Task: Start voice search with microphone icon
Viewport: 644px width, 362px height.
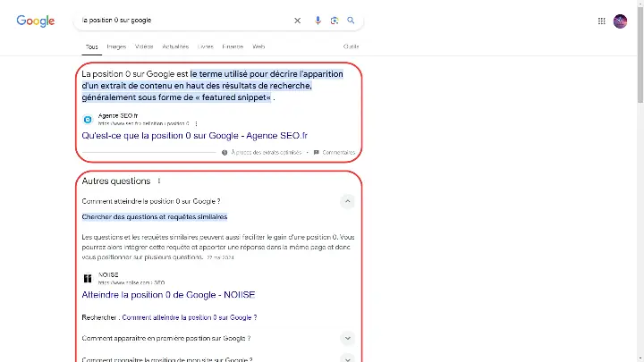Action: click(318, 21)
